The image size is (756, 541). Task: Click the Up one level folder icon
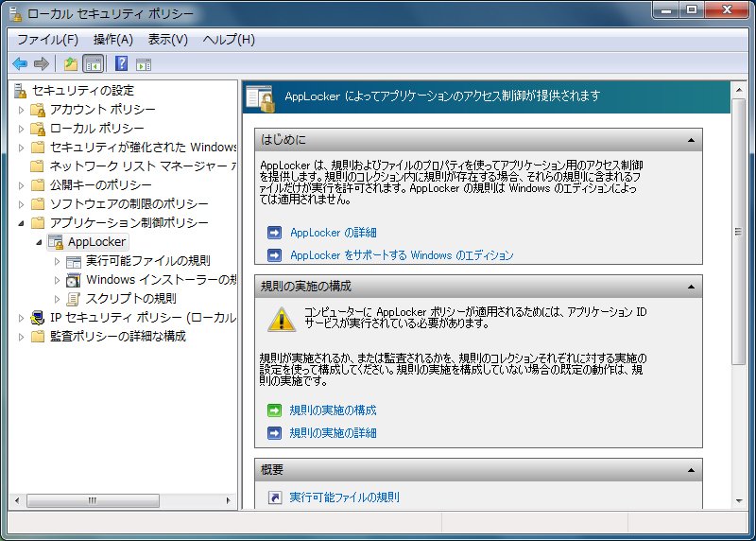click(70, 63)
